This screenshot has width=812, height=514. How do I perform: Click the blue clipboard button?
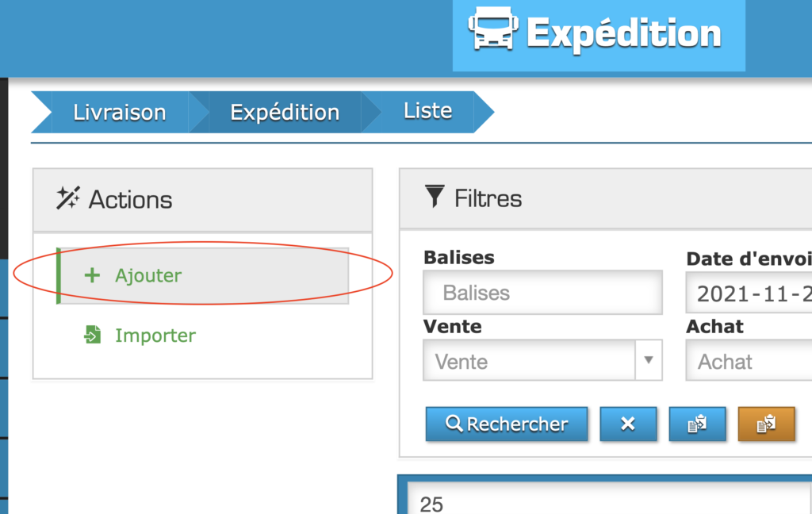pyautogui.click(x=697, y=424)
